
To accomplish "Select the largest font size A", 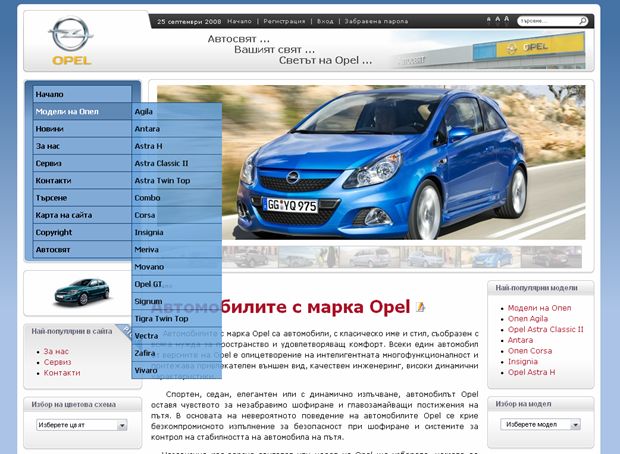I will tap(507, 19).
